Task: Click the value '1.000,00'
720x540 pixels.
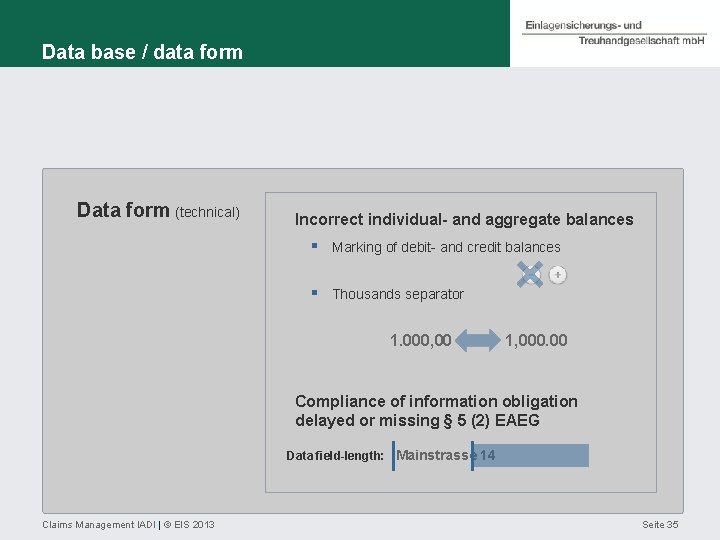Action: pos(421,340)
